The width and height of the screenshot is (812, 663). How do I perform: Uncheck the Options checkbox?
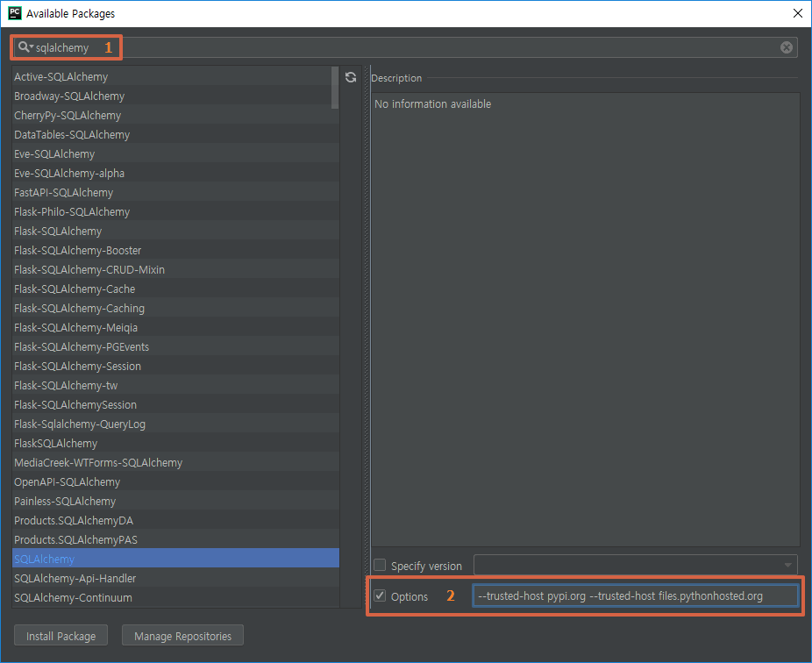[380, 595]
